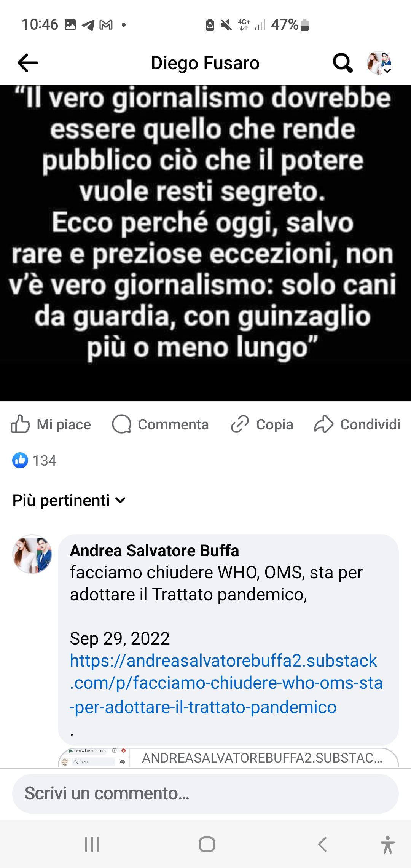Viewport: 411px width, 868px height.
Task: Open the profile switcher avatar at top right
Action: pos(379,63)
